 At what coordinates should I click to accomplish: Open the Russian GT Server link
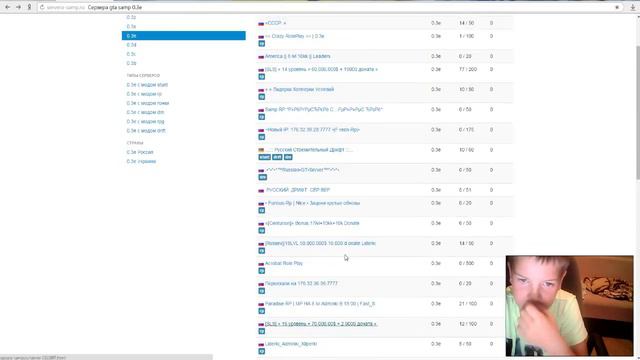click(x=302, y=170)
